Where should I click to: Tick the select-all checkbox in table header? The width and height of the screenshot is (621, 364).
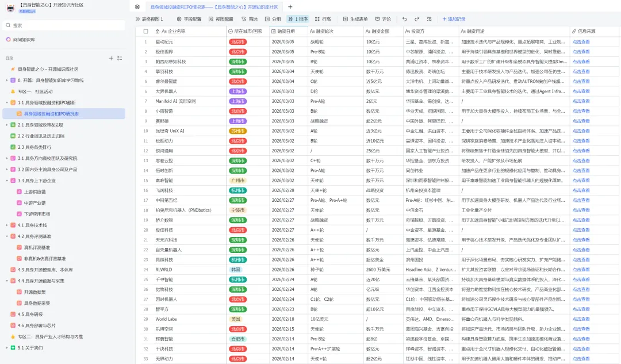145,31
